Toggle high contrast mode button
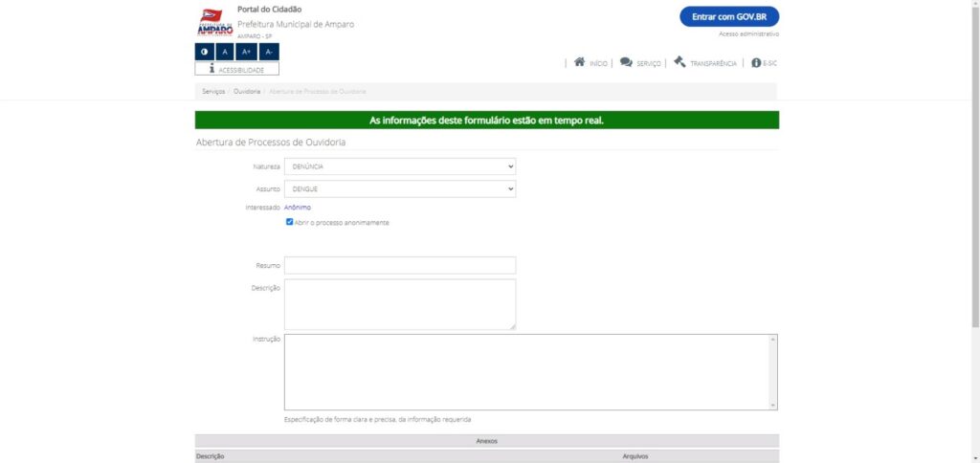The width and height of the screenshot is (980, 463). (204, 52)
